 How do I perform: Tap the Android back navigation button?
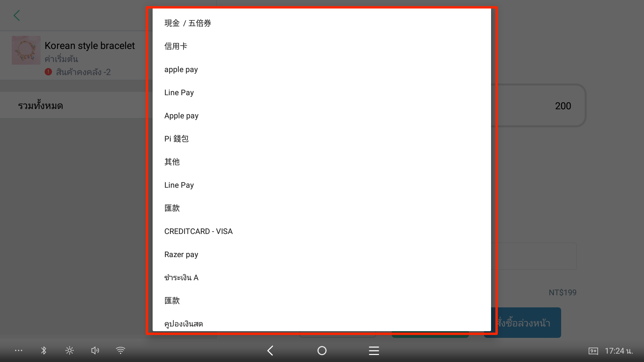270,351
